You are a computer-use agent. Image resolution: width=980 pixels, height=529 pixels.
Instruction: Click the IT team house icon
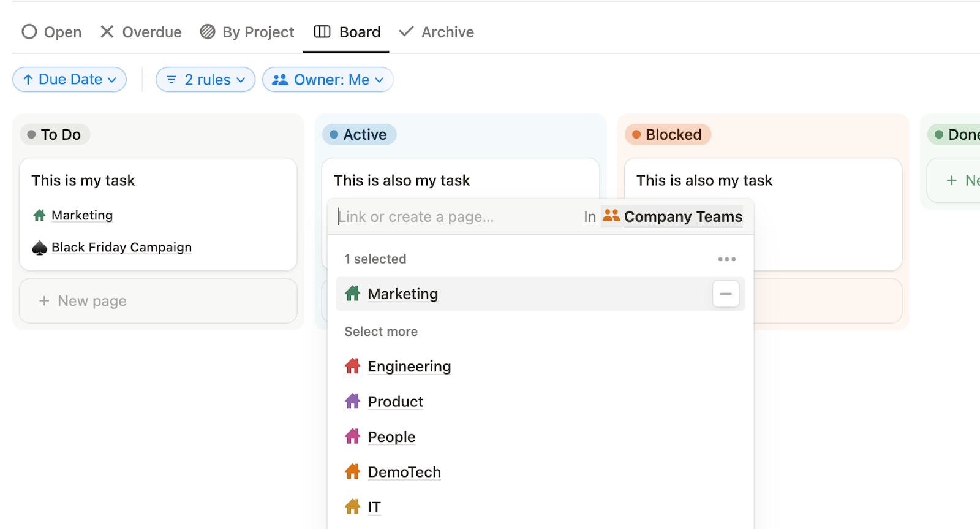(x=352, y=507)
